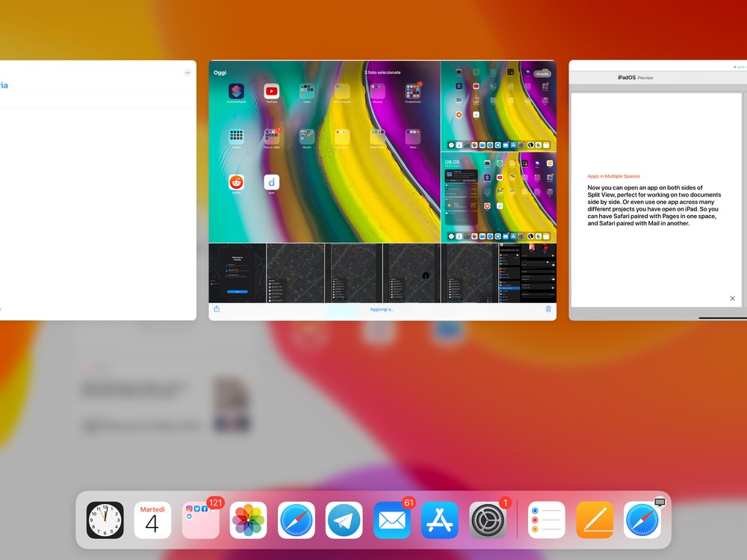Open Telegram from the dock
Screen dimensions: 747x560
344,520
